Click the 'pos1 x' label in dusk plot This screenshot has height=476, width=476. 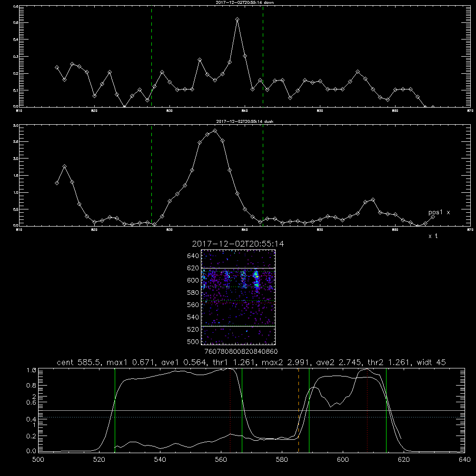click(x=439, y=212)
